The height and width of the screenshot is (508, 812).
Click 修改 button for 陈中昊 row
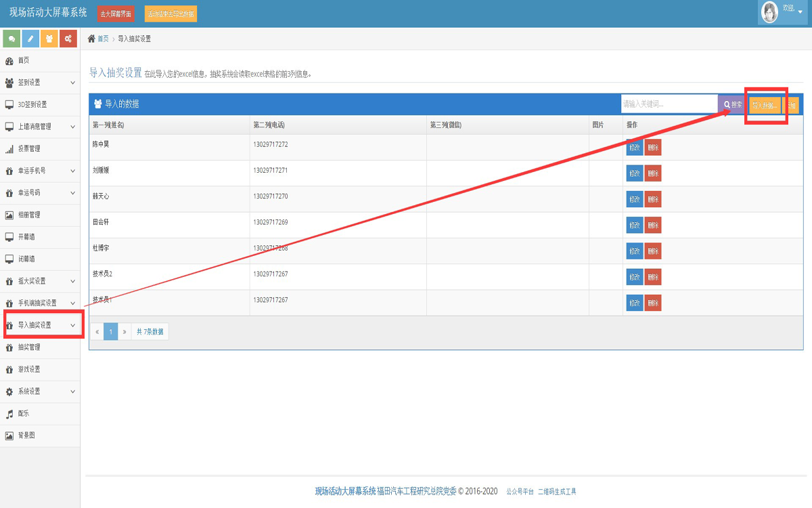634,148
